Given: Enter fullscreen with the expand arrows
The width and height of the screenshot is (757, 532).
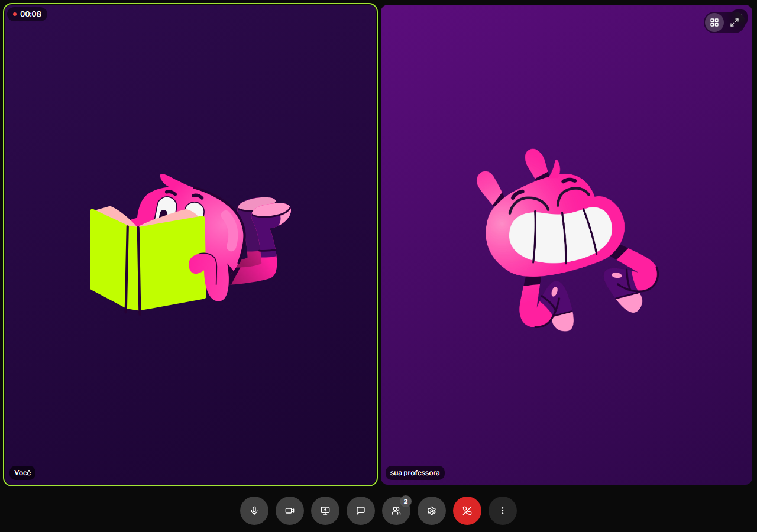Looking at the screenshot, I should (735, 22).
